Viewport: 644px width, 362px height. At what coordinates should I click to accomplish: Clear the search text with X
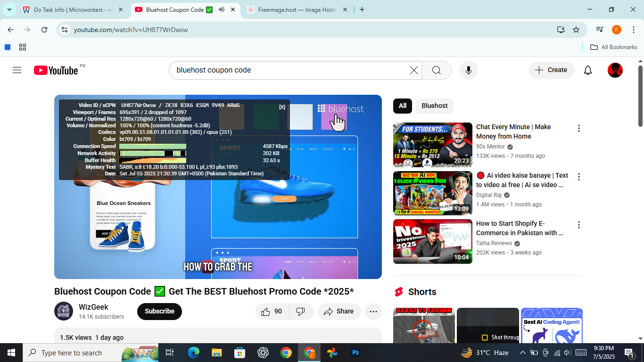[413, 70]
